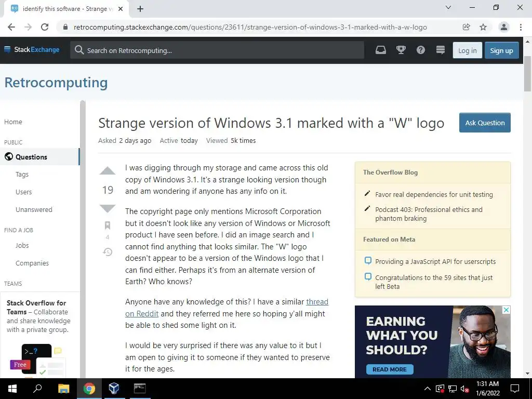532x399 pixels.
Task: Click the sidebar scrollbar
Action: point(83,239)
